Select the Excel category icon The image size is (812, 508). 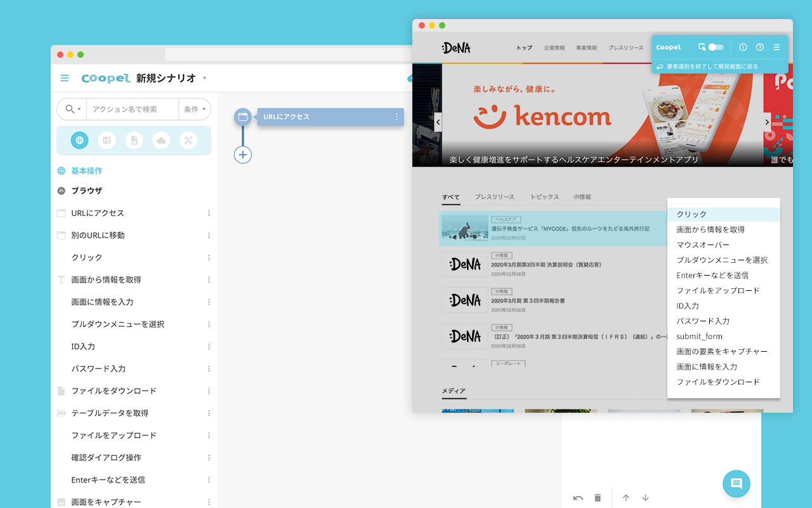(107, 140)
